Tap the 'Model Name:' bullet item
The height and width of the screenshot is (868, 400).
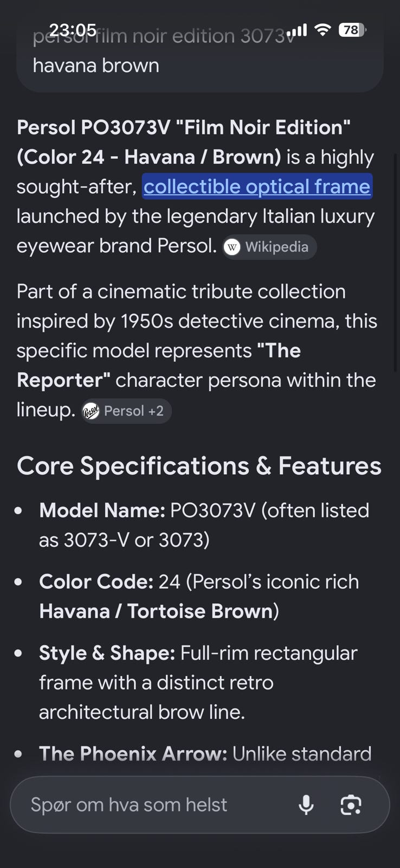coord(204,525)
